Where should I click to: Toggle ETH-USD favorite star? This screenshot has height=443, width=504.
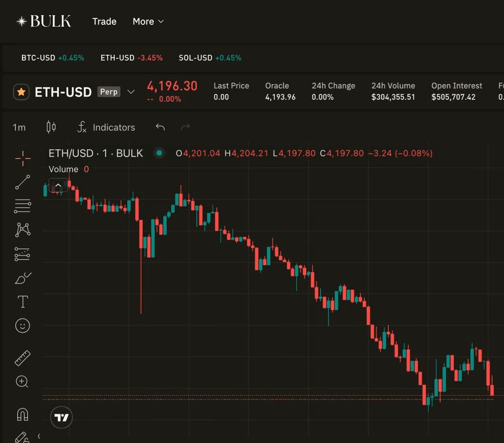coord(21,92)
